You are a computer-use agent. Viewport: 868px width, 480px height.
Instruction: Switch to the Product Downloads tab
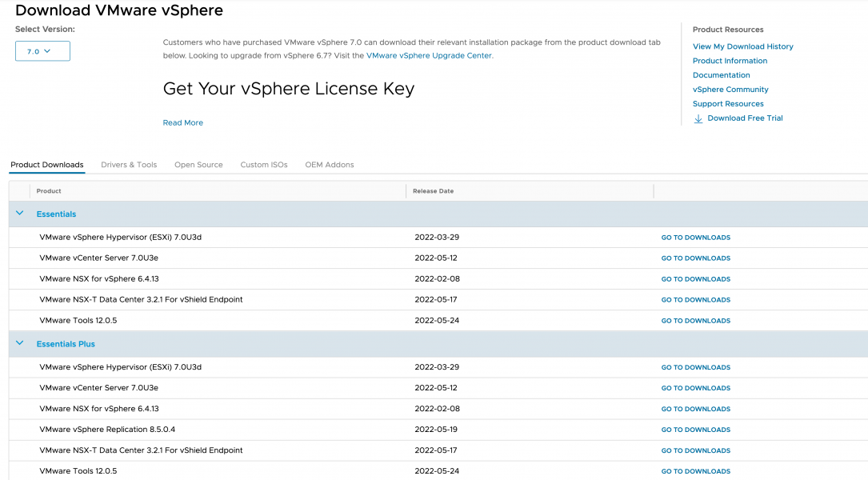tap(47, 165)
